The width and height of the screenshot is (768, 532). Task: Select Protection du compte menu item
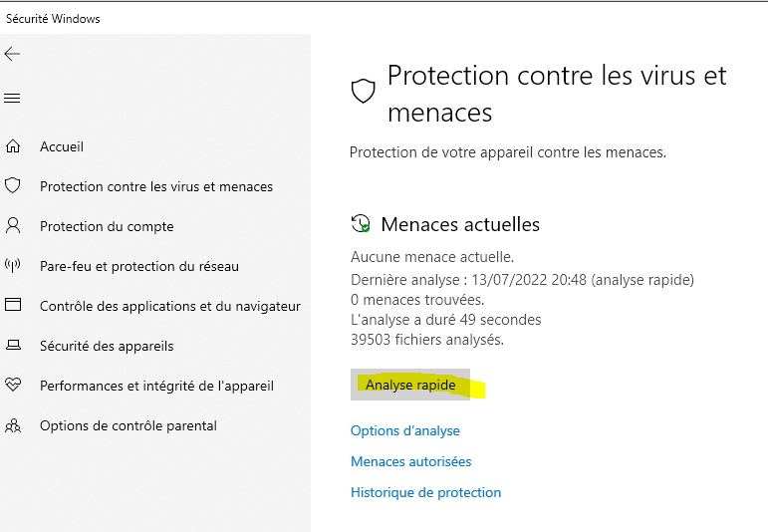click(107, 226)
